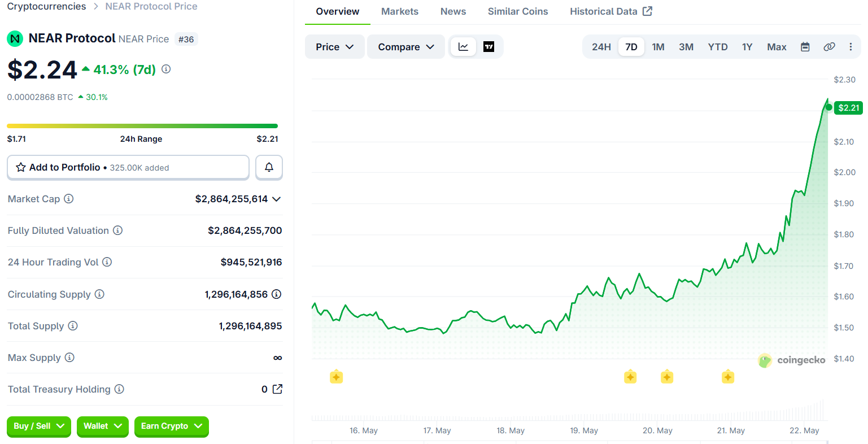Screen dimensions: 868x444
Task: Click the price alert bell icon
Action: pos(269,167)
